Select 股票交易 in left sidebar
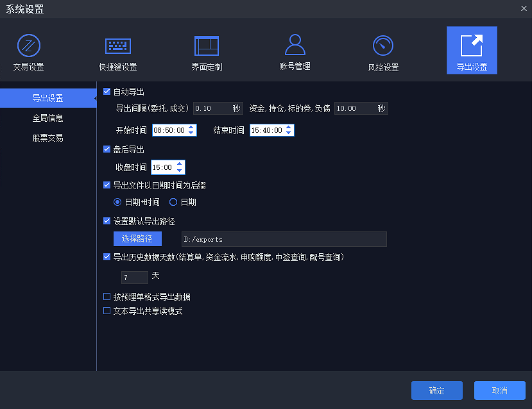The height and width of the screenshot is (409, 532). (48, 138)
